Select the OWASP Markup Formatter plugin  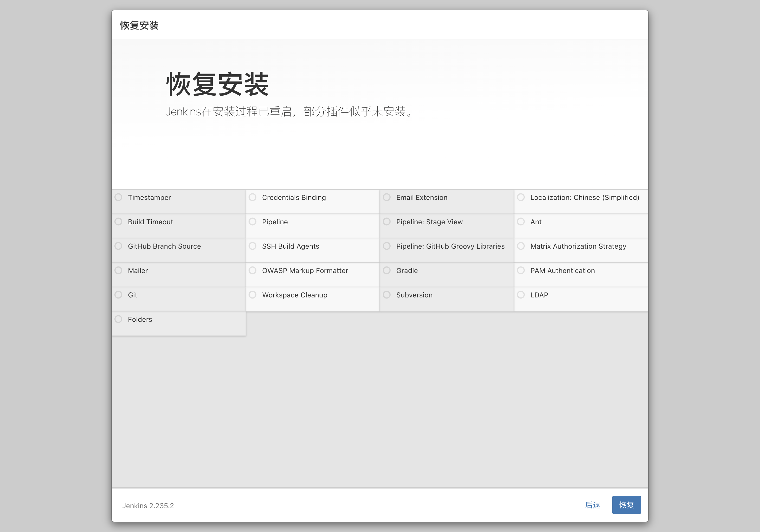click(253, 270)
